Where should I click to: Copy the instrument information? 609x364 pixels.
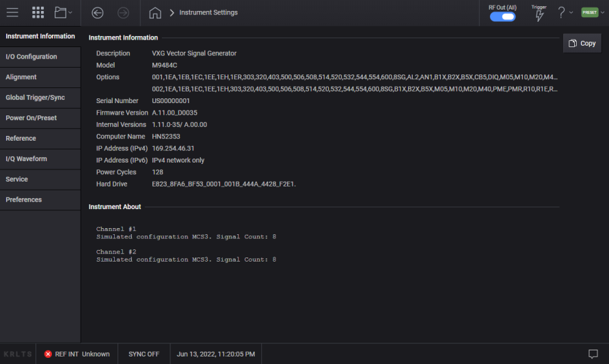tap(582, 43)
